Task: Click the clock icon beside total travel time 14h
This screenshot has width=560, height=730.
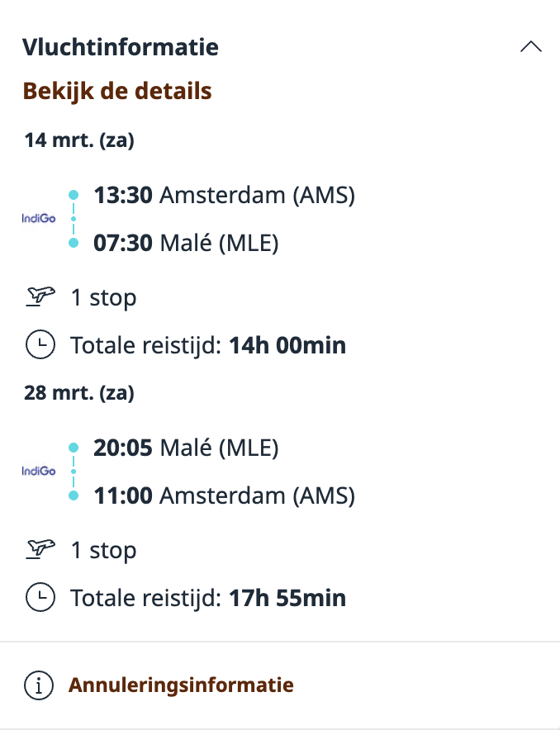Action: click(x=40, y=344)
